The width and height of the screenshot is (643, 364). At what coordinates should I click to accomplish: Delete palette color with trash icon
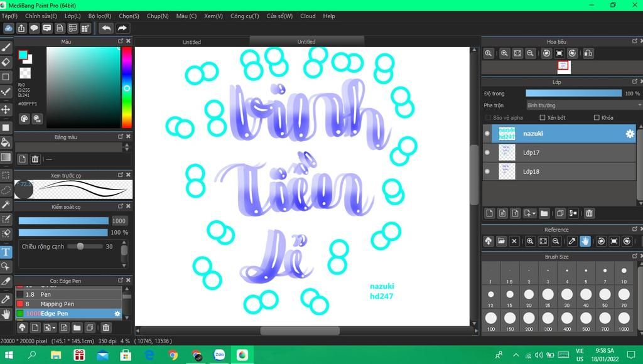[x=35, y=159]
